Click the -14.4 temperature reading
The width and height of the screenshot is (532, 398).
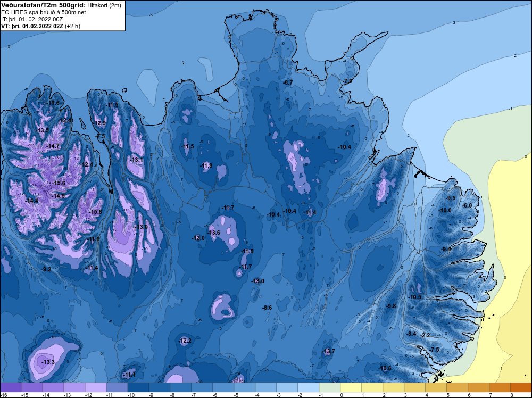click(x=32, y=201)
